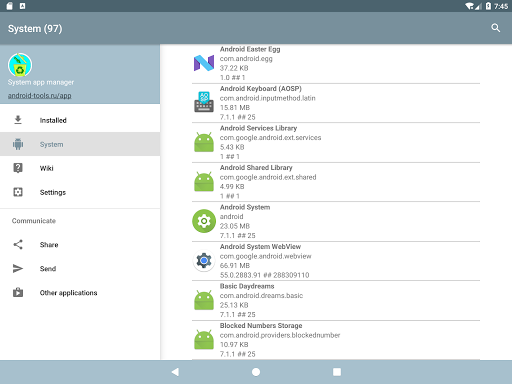The height and width of the screenshot is (384, 512).
Task: Select System in the side menu
Action: click(80, 144)
